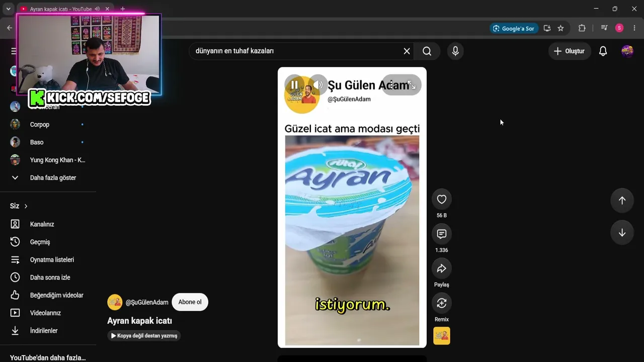This screenshot has height=362, width=644.
Task: Go to the next short
Action: tap(622, 233)
